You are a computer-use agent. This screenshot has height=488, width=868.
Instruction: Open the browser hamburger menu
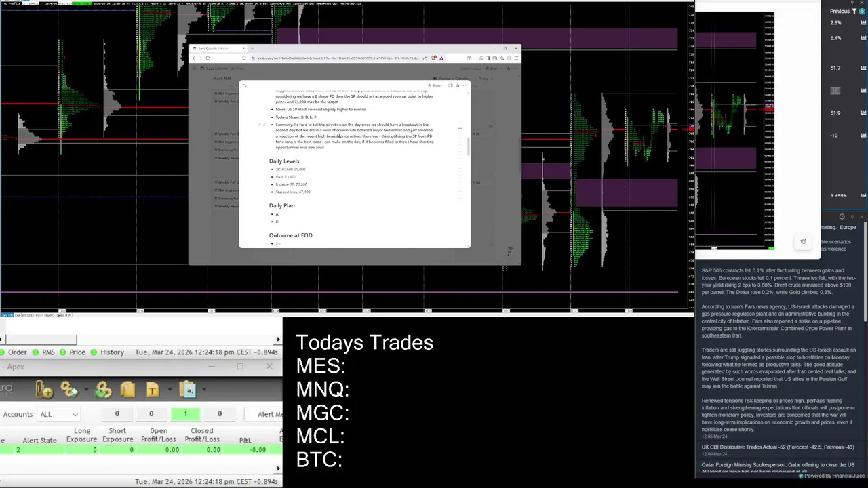coord(516,58)
